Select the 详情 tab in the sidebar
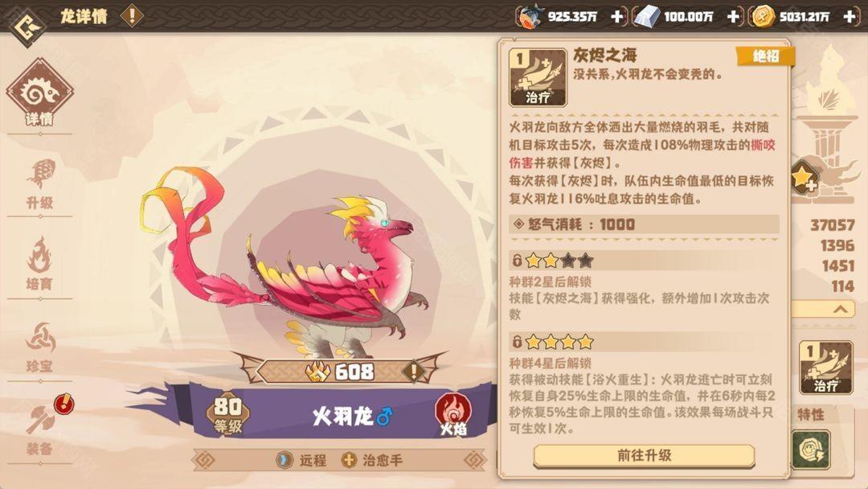This screenshot has height=489, width=868. 40,92
